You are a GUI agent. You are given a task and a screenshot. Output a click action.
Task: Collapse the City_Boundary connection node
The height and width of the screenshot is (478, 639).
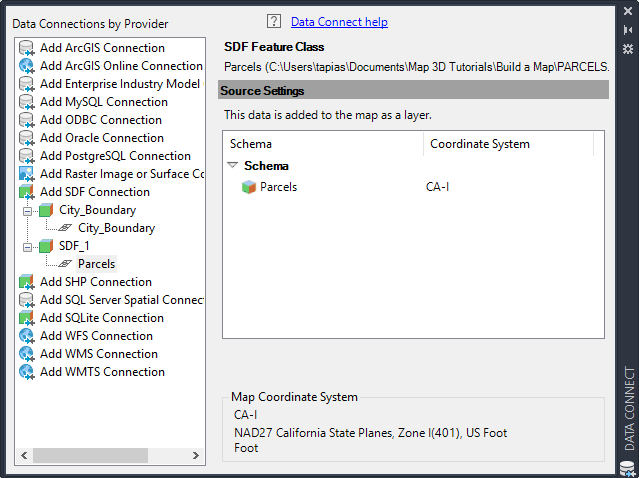[28, 211]
